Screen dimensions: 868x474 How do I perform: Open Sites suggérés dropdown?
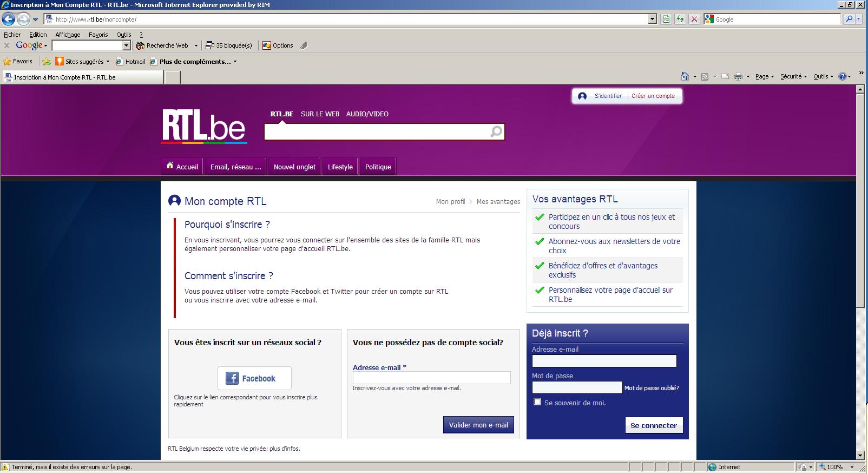(x=82, y=62)
